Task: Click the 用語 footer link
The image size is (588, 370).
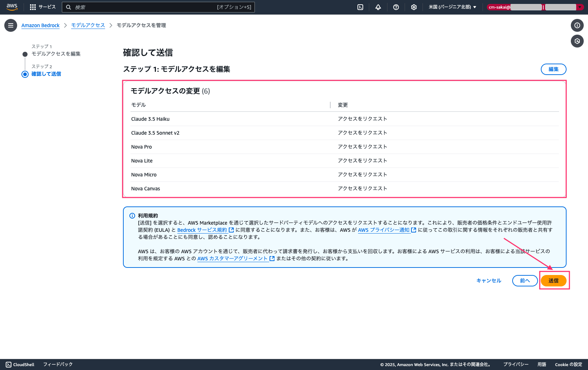Action: coord(542,365)
